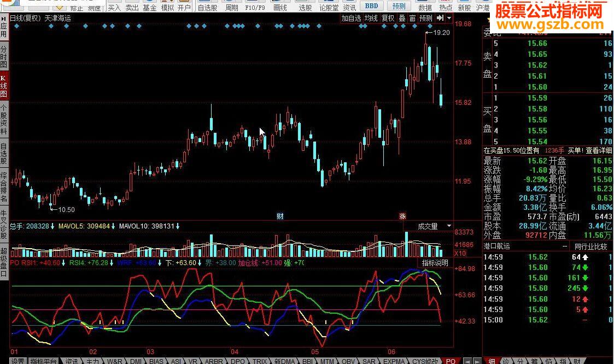Click the BBD toolbar button
Image resolution: width=614 pixels, height=364 pixels.
371,6
